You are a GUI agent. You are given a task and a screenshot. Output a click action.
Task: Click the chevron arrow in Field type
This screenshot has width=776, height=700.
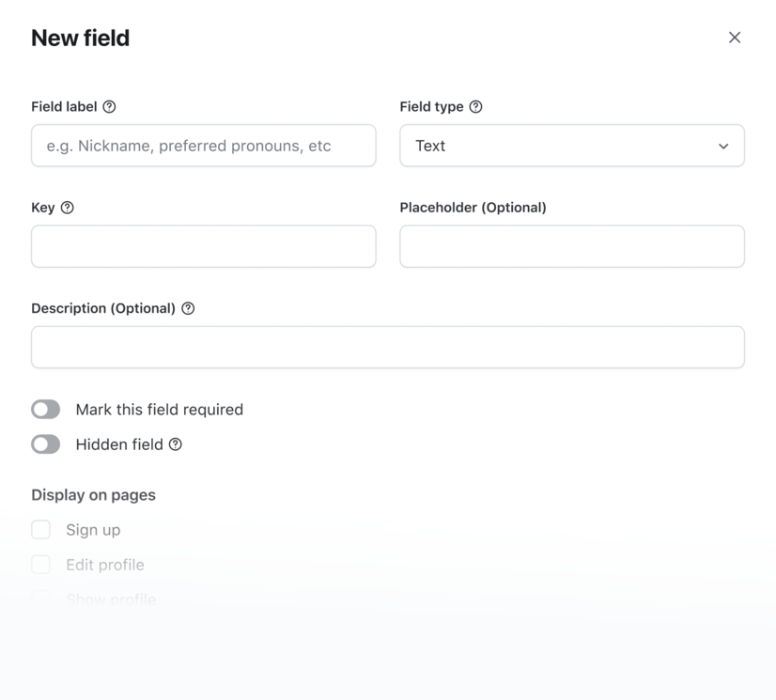click(x=723, y=146)
